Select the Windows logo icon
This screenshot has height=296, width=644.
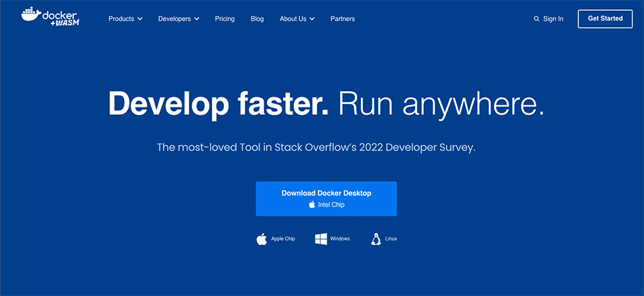coord(321,239)
